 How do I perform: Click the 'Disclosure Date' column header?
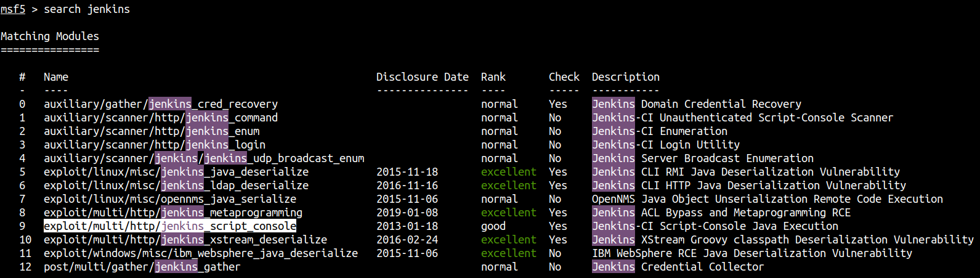[423, 77]
